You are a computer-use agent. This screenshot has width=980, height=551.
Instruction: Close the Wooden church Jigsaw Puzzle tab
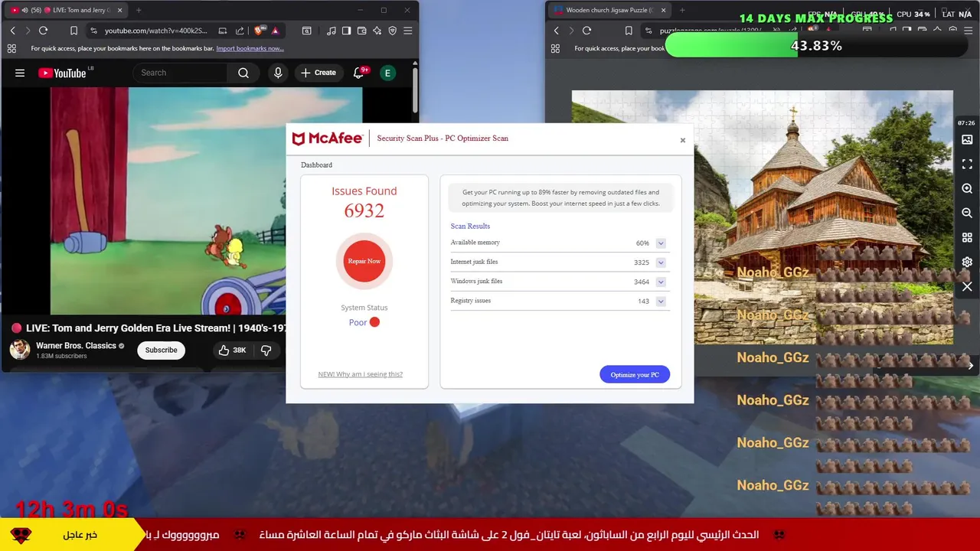(663, 10)
